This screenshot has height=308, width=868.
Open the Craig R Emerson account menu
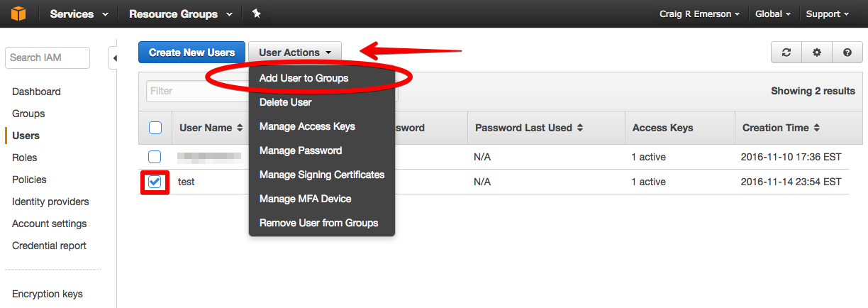(x=700, y=13)
